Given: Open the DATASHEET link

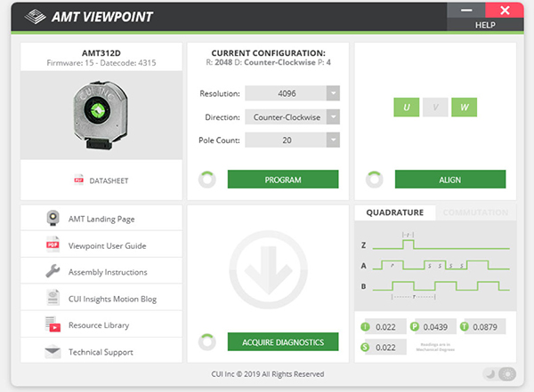Looking at the screenshot, I should coord(109,180).
